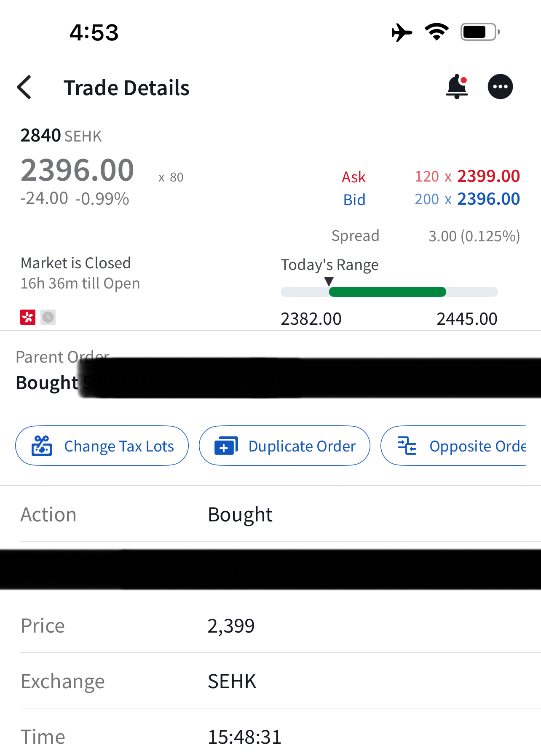Click the Change Tax Lots button
This screenshot has height=756, width=541.
coord(102,446)
